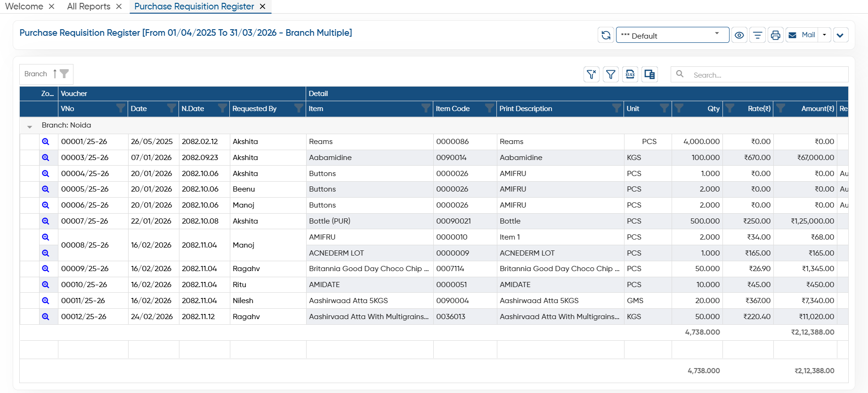The image size is (868, 393).
Task: Zoom into ACNEDERM LOT item row
Action: tap(46, 253)
